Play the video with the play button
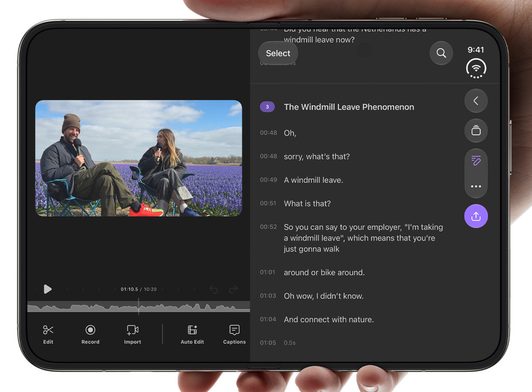This screenshot has height=392, width=532. pos(47,289)
